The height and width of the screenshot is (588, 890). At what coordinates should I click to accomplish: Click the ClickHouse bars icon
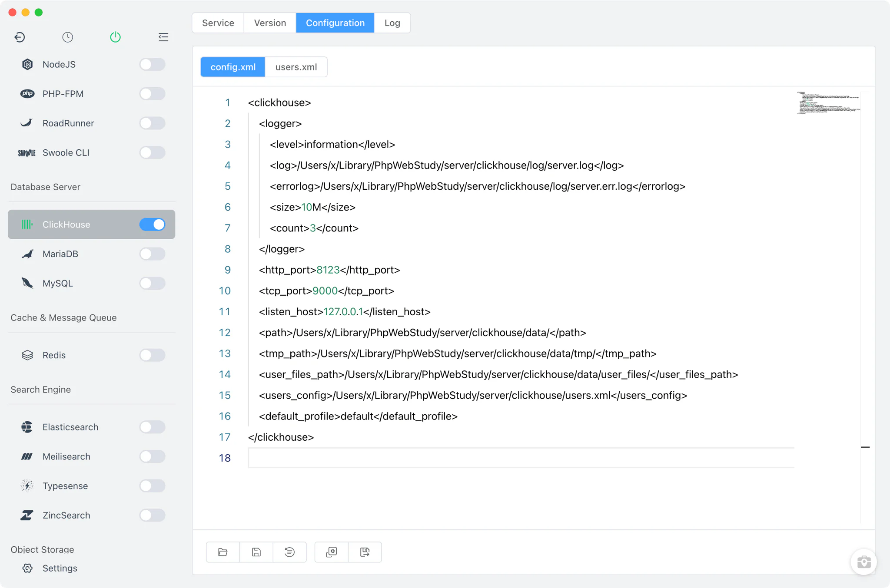tap(27, 225)
